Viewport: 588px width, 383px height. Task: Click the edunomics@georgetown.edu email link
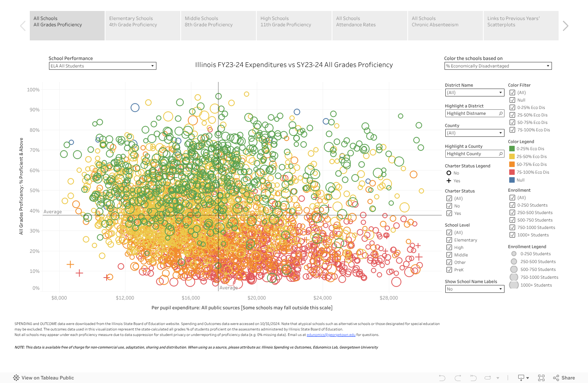pos(331,335)
